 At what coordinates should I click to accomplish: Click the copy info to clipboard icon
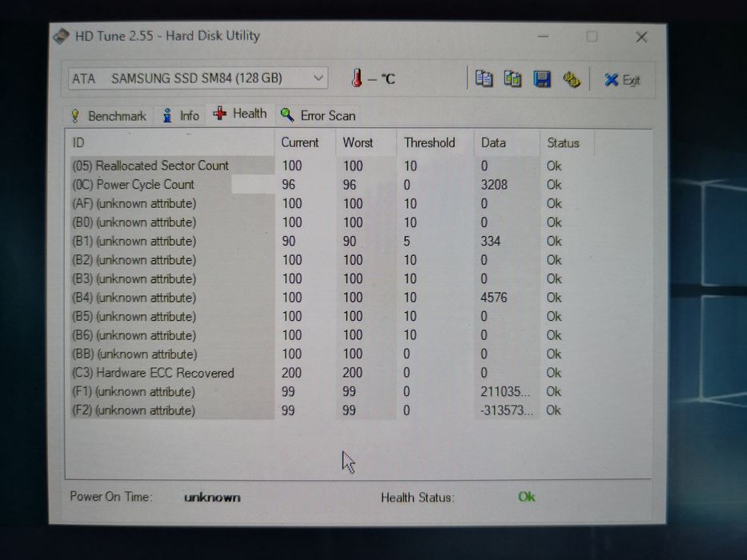pyautogui.click(x=484, y=78)
